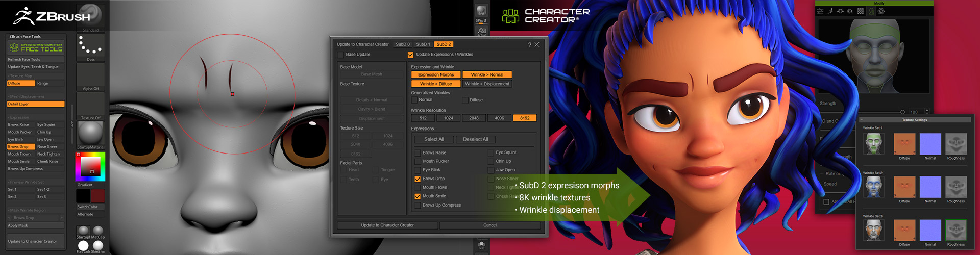980x255 pixels.
Task: Open the Dots stroke type icon
Action: pyautogui.click(x=90, y=46)
